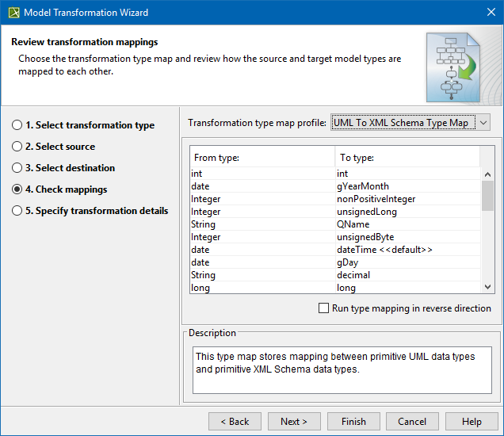Image resolution: width=504 pixels, height=436 pixels.
Task: Go back with the < Back button
Action: pos(235,422)
